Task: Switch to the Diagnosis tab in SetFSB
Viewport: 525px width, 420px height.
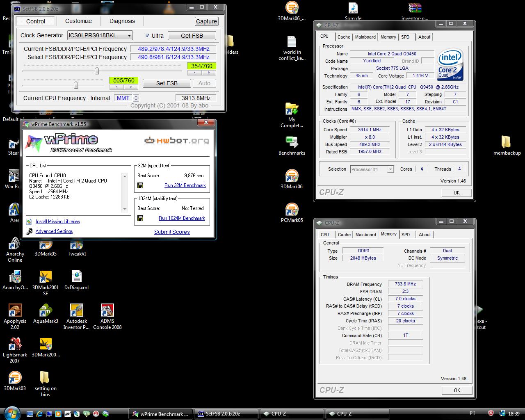Action: 122,21
